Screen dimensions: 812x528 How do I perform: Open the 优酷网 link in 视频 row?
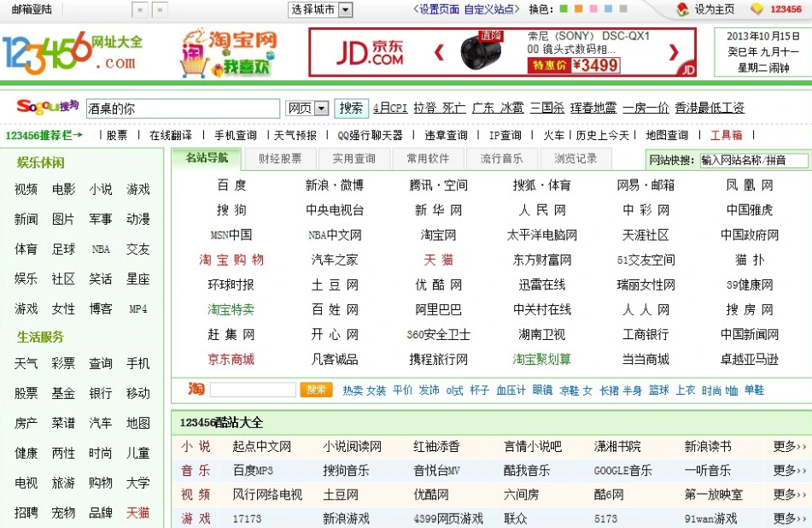point(431,495)
